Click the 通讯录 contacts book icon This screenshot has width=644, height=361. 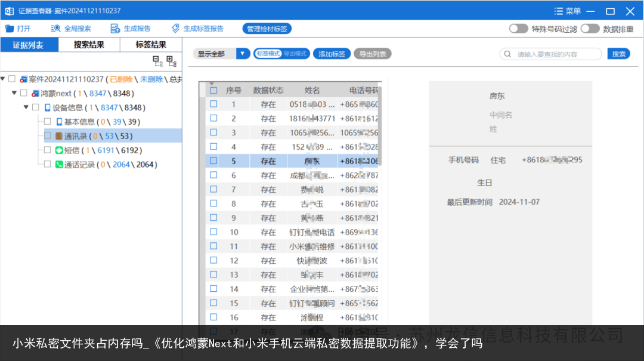59,136
